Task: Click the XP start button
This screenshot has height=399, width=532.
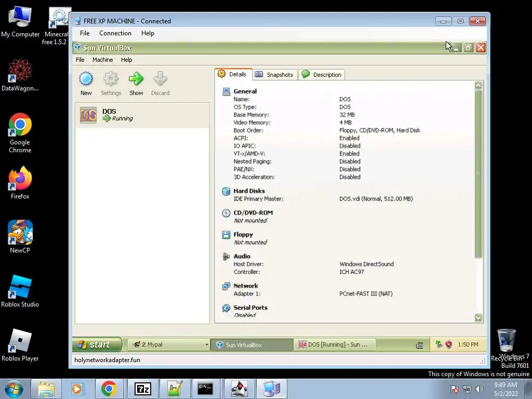Action: [x=97, y=344]
